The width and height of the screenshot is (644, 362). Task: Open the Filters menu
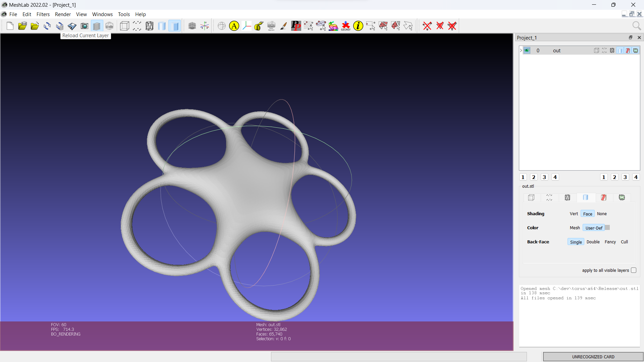click(x=43, y=14)
